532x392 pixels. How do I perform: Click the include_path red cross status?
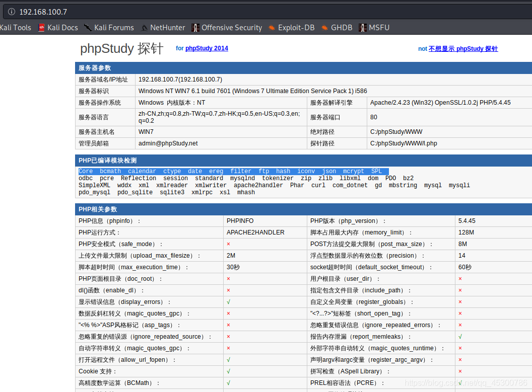point(460,290)
